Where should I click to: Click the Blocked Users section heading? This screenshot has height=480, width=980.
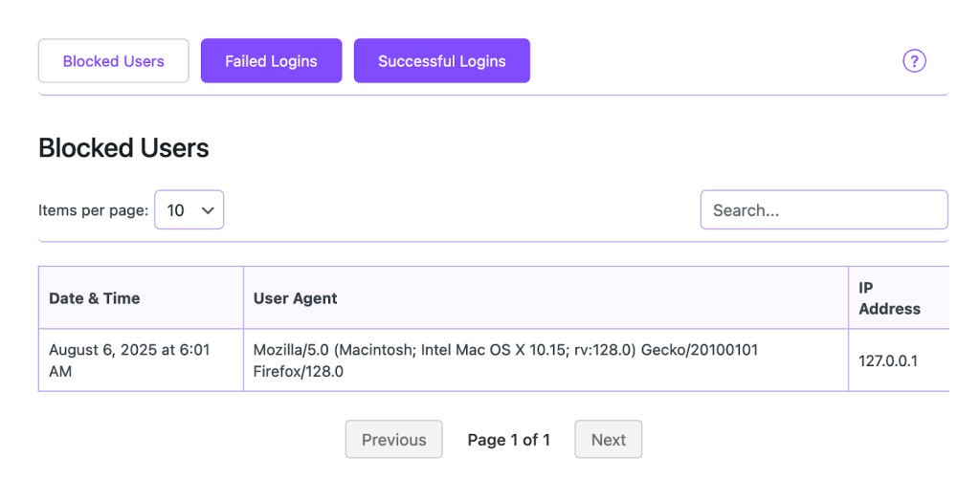[x=123, y=148]
